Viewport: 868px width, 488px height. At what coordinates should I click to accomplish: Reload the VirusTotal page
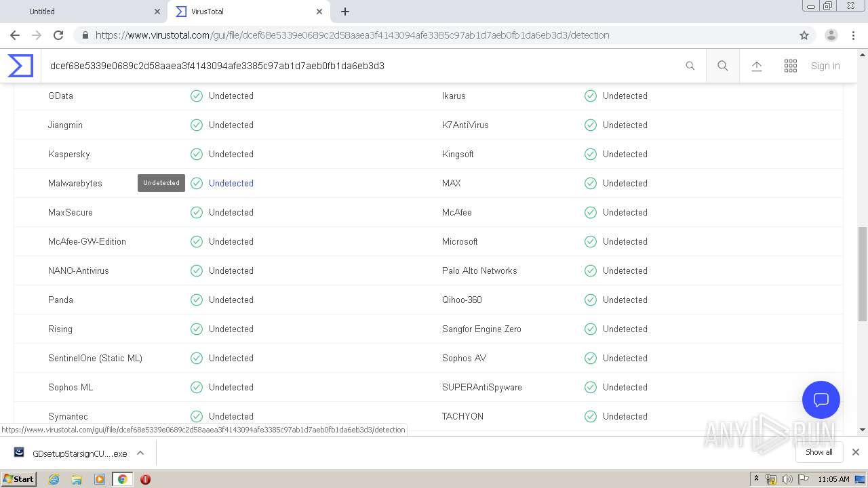[x=58, y=35]
